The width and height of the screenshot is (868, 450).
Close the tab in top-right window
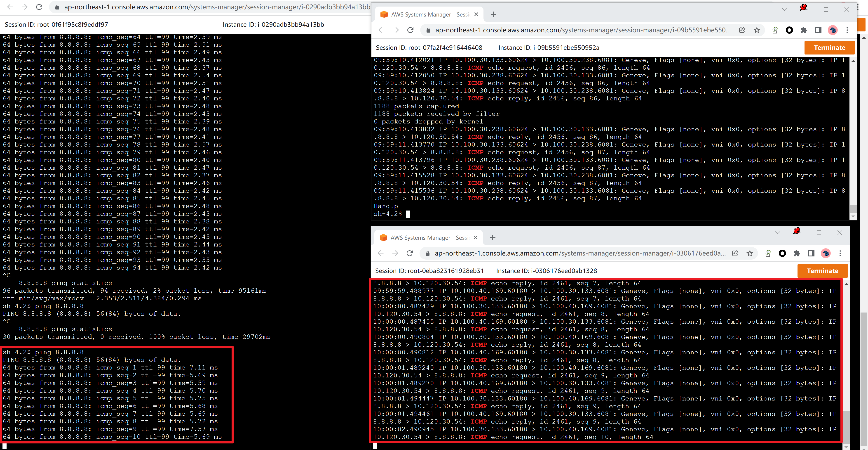476,14
